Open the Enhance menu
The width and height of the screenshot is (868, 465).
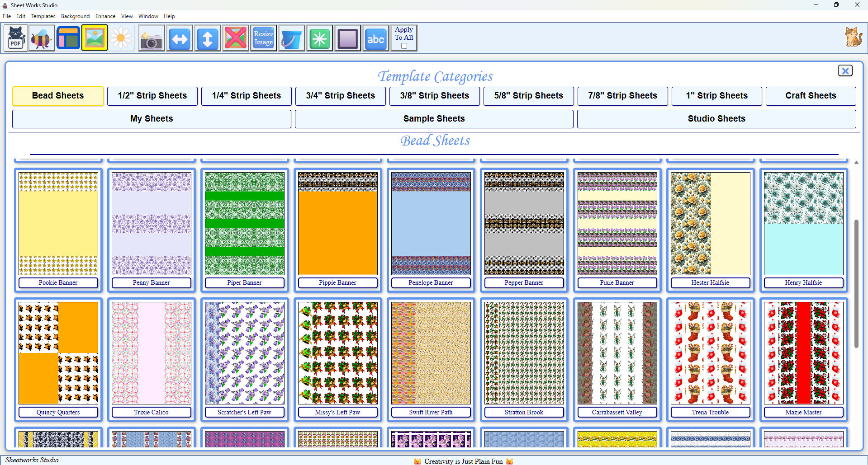[105, 16]
